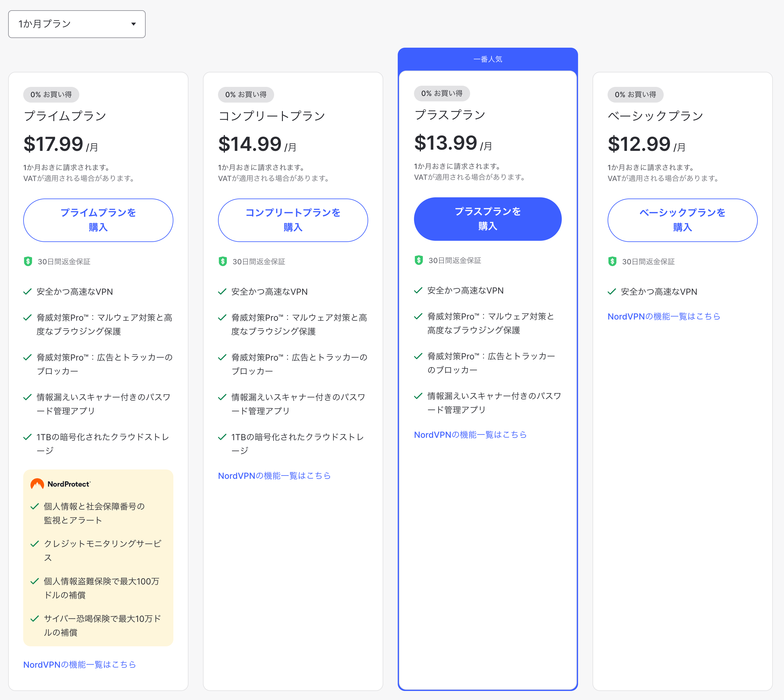This screenshot has height=700, width=784.
Task: Click the $12.99 price
Action: coord(640,144)
